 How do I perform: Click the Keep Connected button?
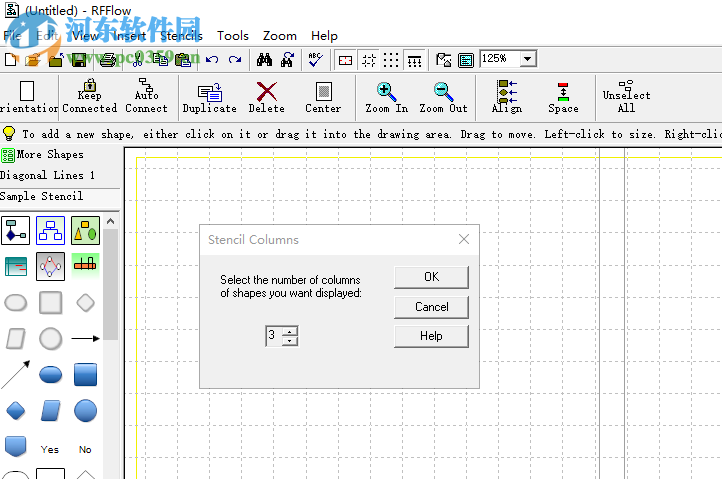pos(90,96)
